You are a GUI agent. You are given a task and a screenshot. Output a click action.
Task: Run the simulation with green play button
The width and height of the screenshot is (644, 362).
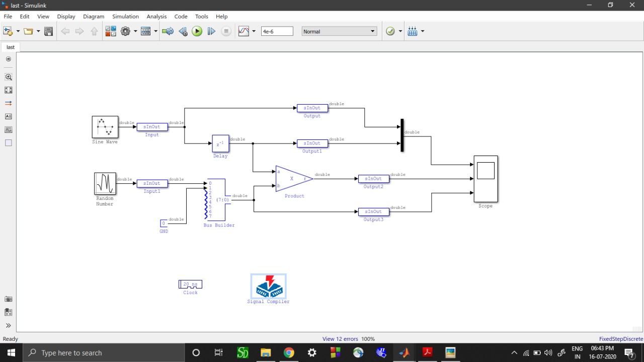coord(197,31)
